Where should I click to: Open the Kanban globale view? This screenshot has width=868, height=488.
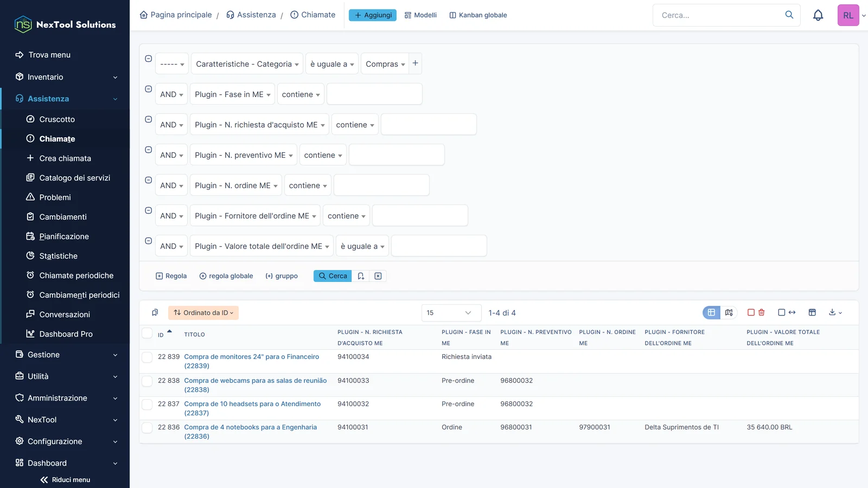[x=478, y=15]
